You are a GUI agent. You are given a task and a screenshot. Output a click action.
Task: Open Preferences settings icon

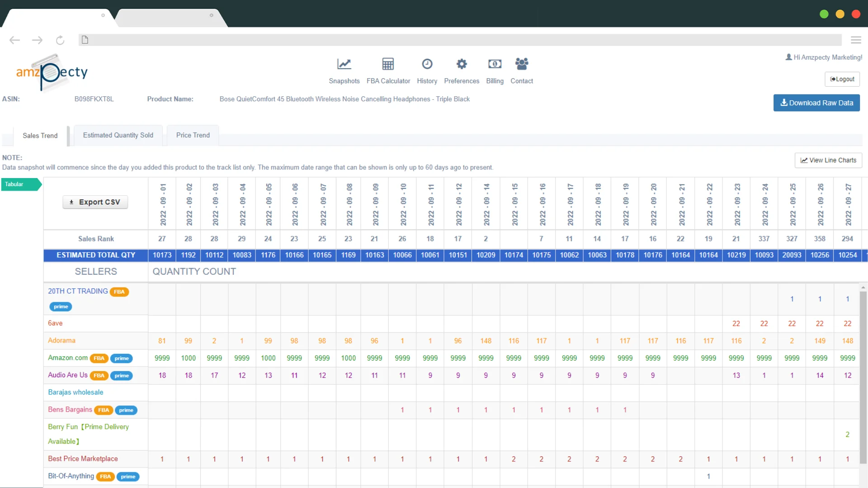(x=462, y=64)
